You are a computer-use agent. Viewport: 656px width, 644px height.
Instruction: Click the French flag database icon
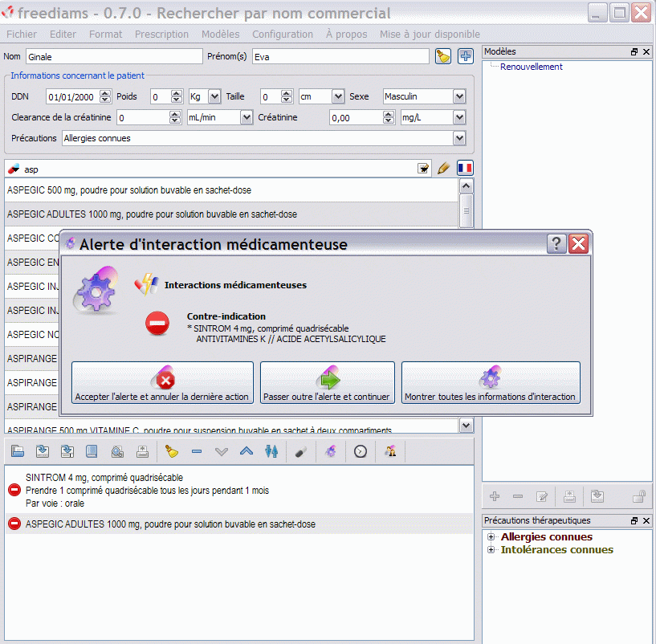pos(465,168)
